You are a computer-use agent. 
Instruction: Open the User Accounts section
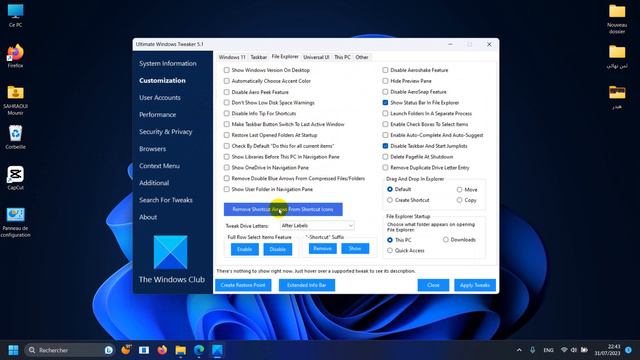pos(160,98)
